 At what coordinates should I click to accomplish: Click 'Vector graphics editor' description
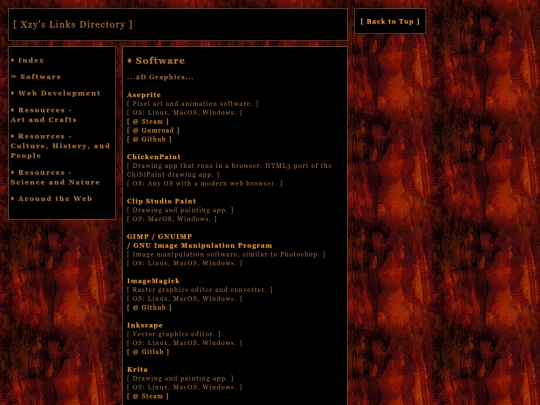click(x=174, y=334)
